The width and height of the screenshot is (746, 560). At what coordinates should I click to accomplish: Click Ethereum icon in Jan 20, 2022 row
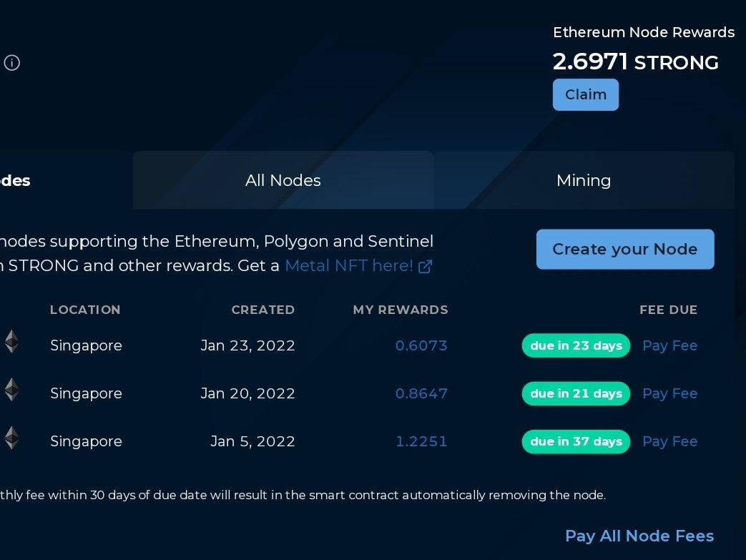pyautogui.click(x=12, y=390)
